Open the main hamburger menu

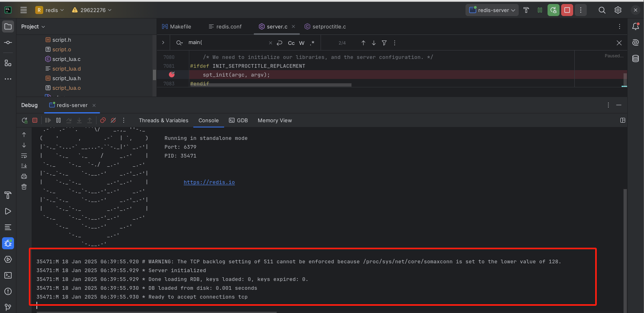point(24,10)
